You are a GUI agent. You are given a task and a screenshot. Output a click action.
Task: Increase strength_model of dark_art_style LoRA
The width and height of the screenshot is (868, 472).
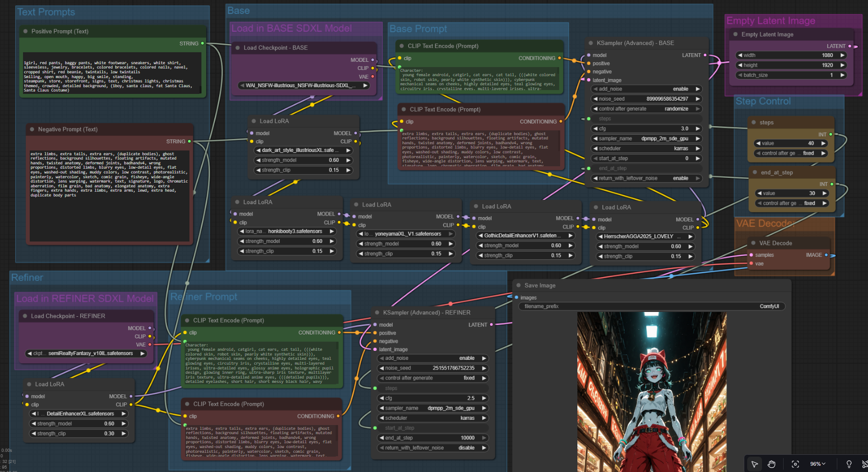click(x=348, y=160)
